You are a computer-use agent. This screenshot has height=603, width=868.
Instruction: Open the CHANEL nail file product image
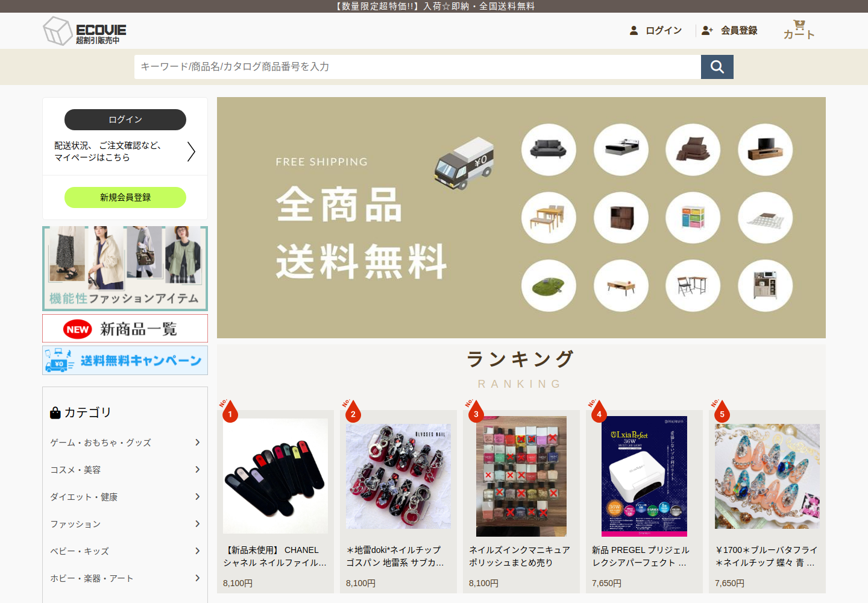(x=275, y=476)
